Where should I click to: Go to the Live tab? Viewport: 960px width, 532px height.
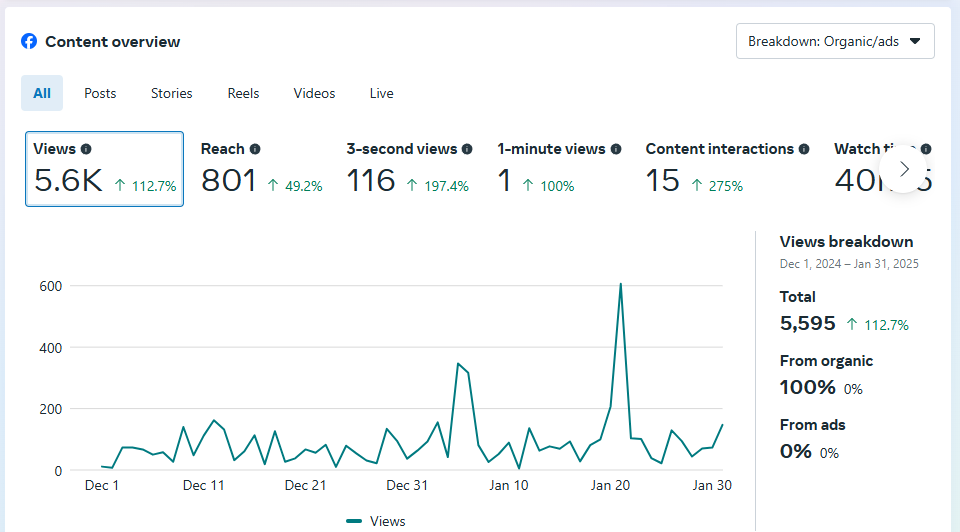click(x=381, y=93)
